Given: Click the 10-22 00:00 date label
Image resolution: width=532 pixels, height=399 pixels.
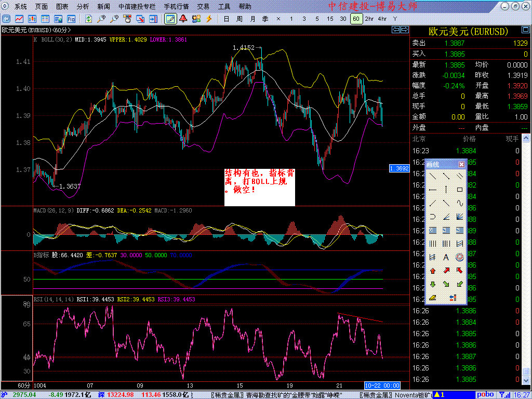Looking at the screenshot, I should (382, 385).
